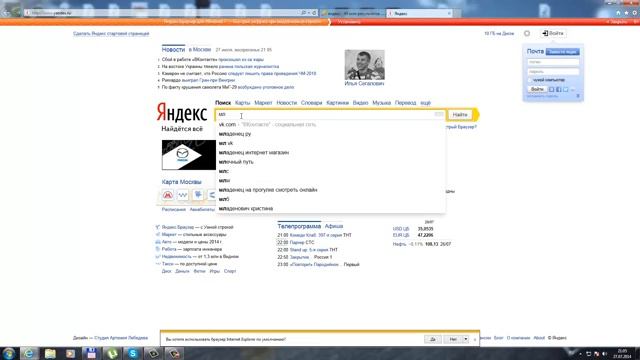Tick the 'чужой компьютер' checkbox
640x360 pixels.
click(530, 80)
